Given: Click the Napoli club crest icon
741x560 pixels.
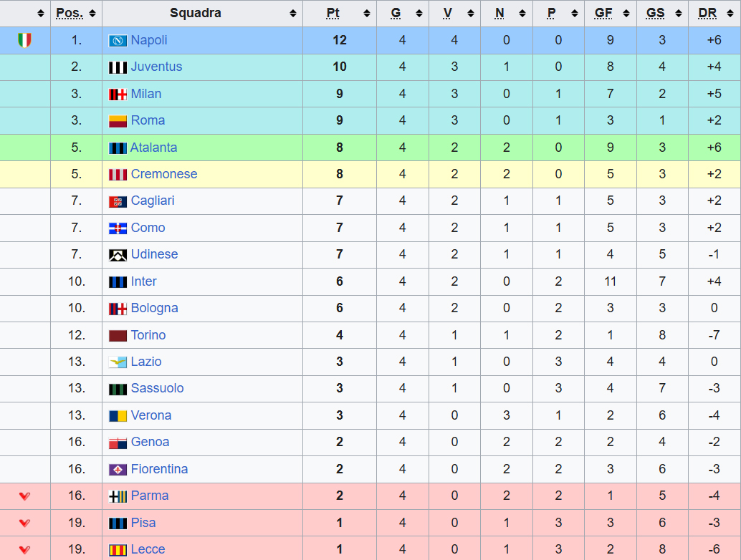Looking at the screenshot, I should (118, 41).
